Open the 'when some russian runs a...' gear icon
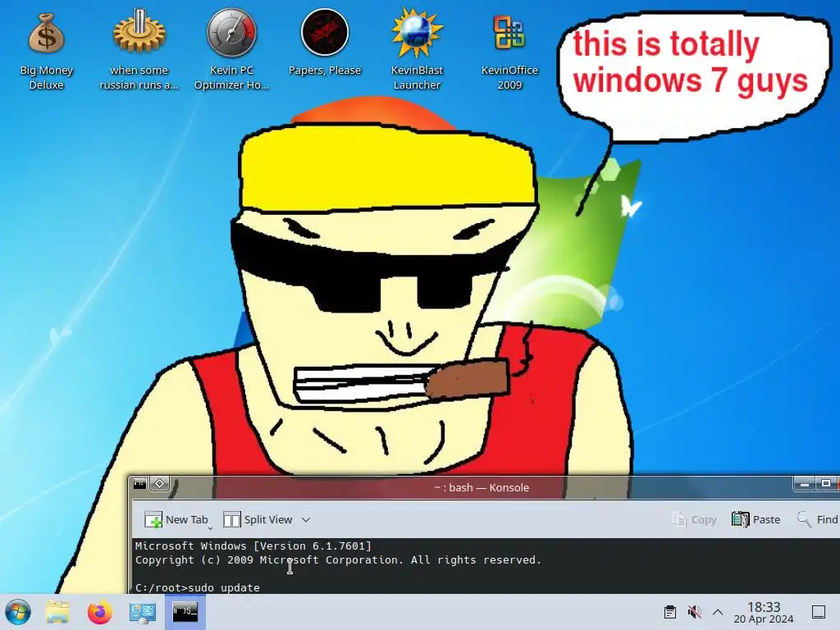 click(139, 50)
